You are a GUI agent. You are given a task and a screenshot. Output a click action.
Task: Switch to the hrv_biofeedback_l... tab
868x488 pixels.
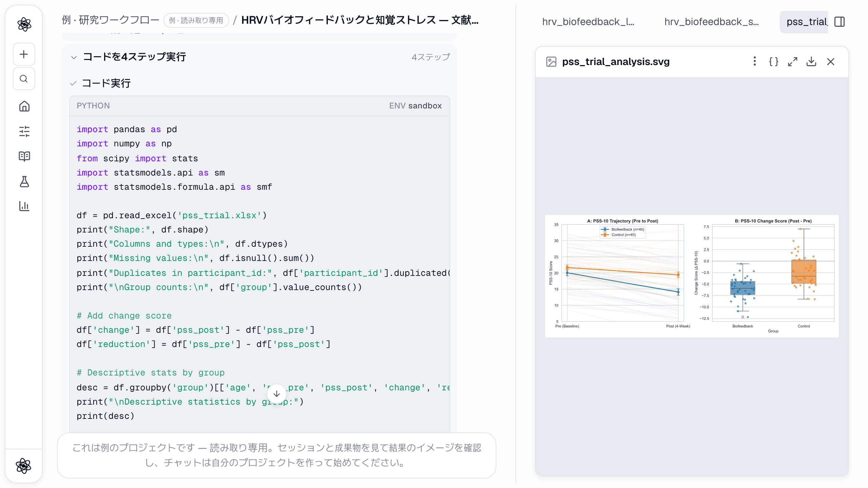coord(588,22)
